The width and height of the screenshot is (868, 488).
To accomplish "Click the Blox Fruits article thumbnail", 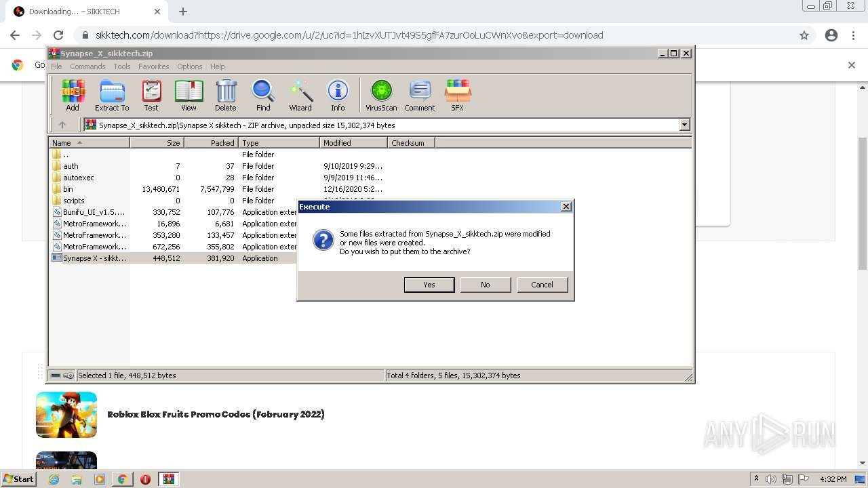I will (66, 415).
